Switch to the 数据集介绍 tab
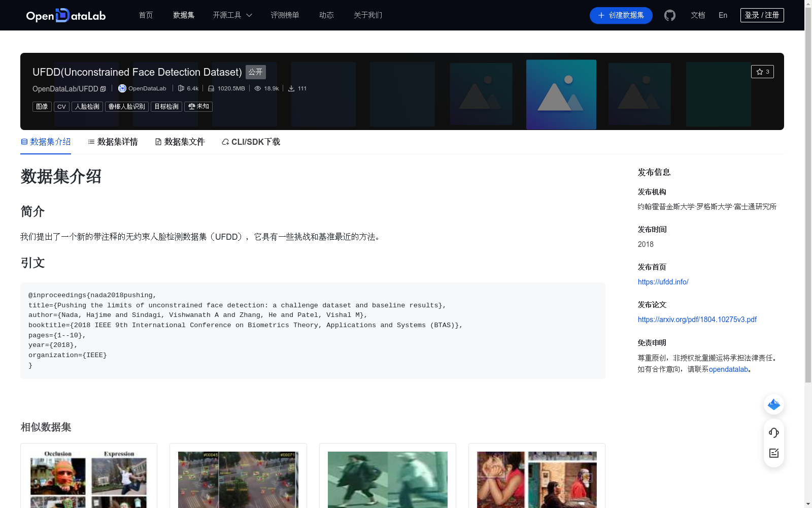This screenshot has width=812, height=508. tap(46, 142)
